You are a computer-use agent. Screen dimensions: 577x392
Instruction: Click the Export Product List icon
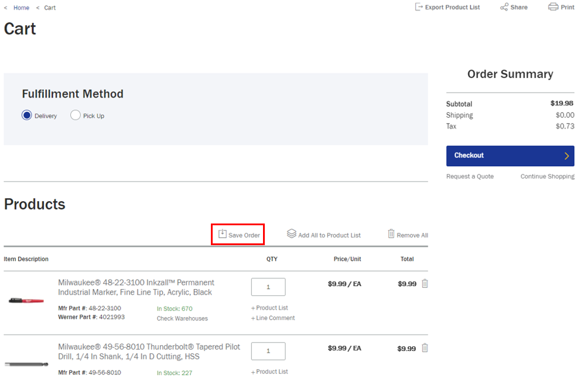tap(419, 7)
